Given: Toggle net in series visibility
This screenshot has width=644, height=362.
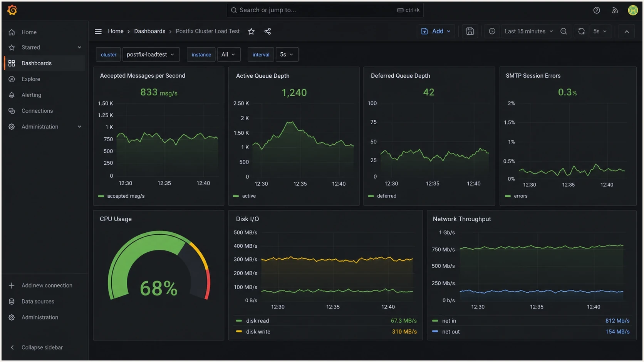Looking at the screenshot, I should pos(449,321).
